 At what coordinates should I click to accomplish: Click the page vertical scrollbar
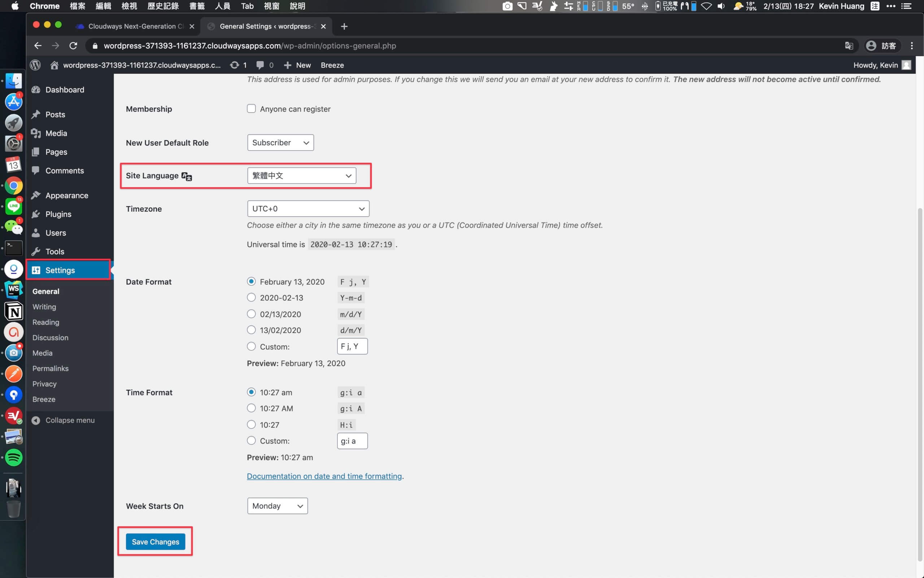pos(919,384)
